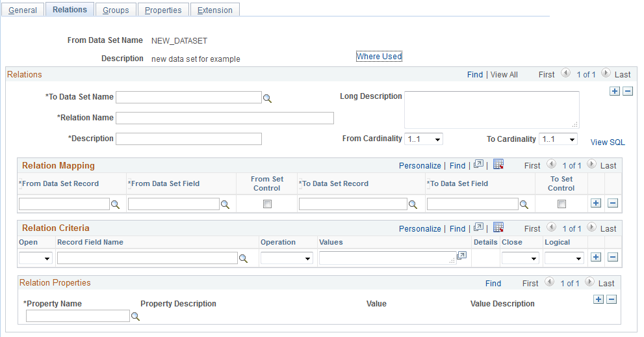Open lookup for To Data Set Record
This screenshot has height=337, width=644.
tap(413, 205)
